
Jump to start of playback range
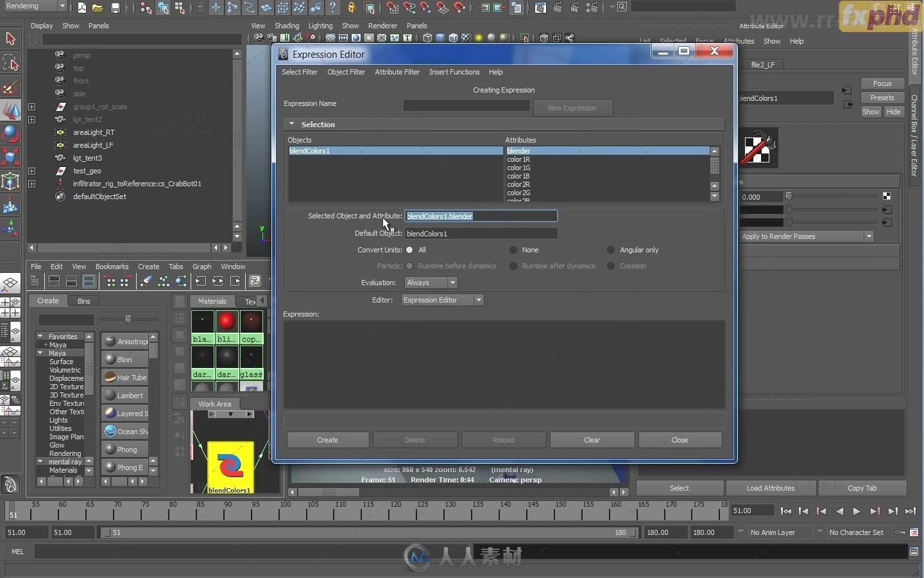[x=786, y=511]
